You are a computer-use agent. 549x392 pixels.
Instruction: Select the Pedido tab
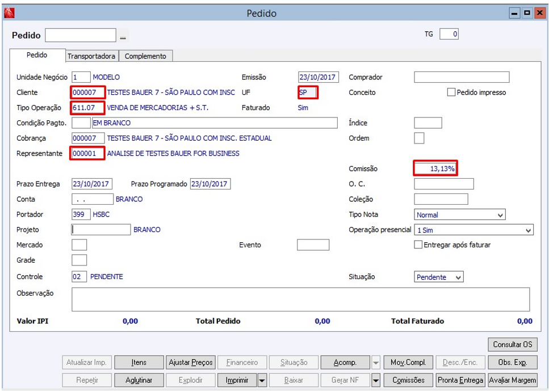(x=37, y=55)
